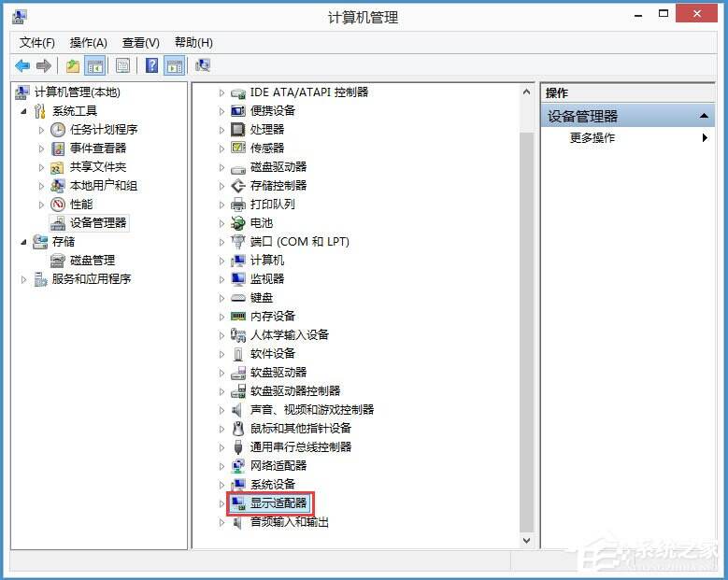728x580 pixels.
Task: Click the 任务计划程序 clock icon
Action: tap(58, 130)
